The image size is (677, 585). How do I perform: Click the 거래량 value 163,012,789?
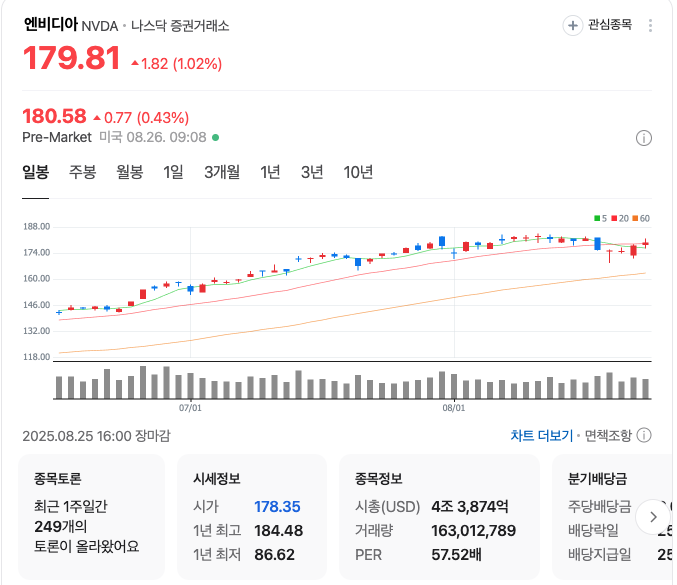coord(474,531)
